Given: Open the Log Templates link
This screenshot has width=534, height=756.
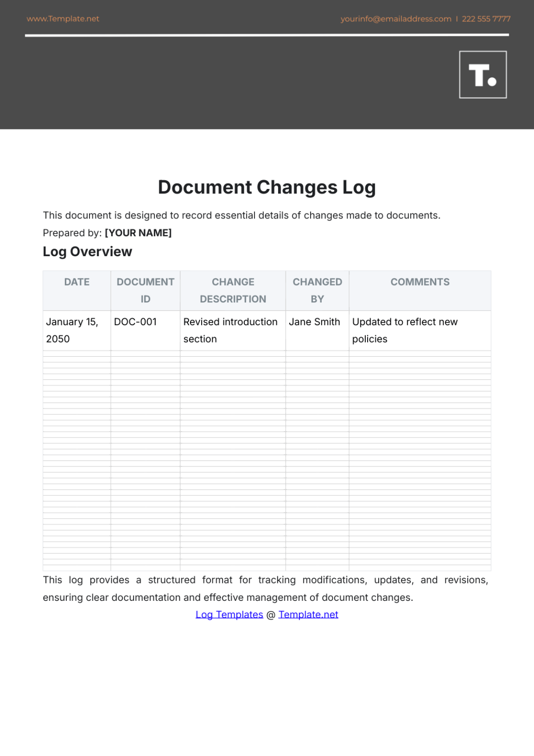Looking at the screenshot, I should [229, 615].
